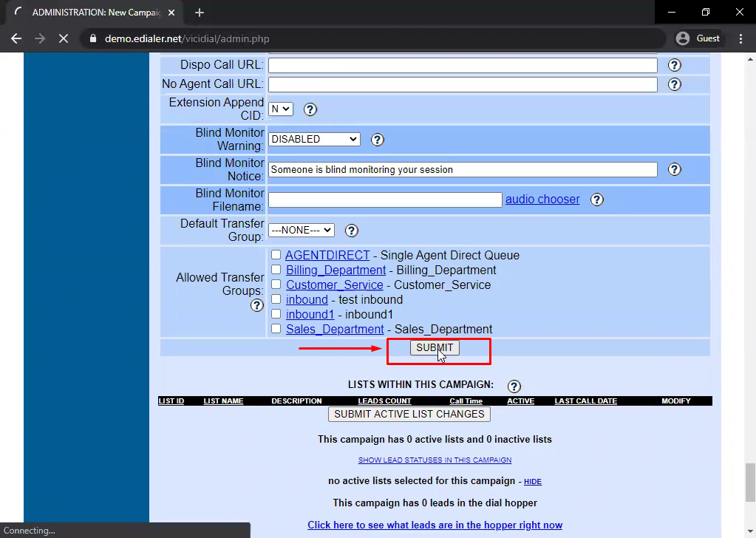Check the inbound1 transfer group
The width and height of the screenshot is (756, 538).
coord(276,314)
